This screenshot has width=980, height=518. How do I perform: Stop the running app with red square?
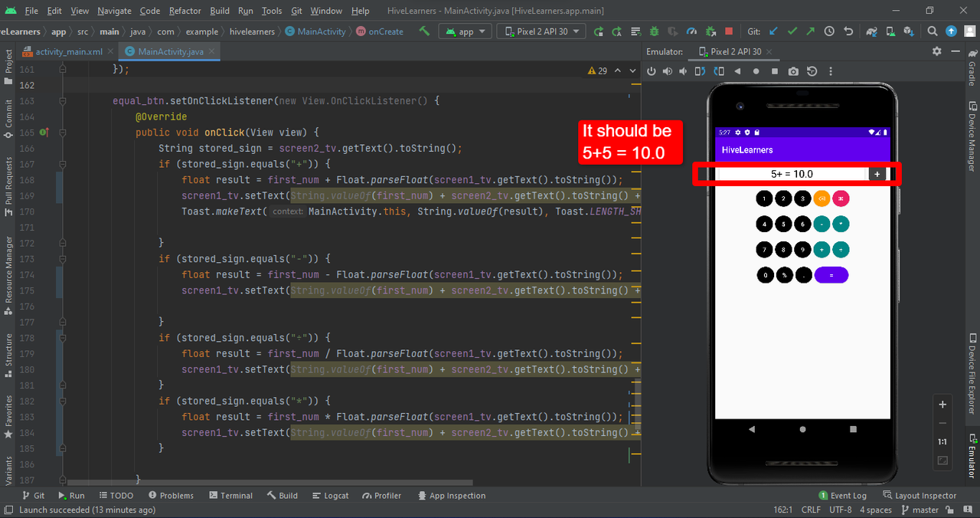click(729, 31)
